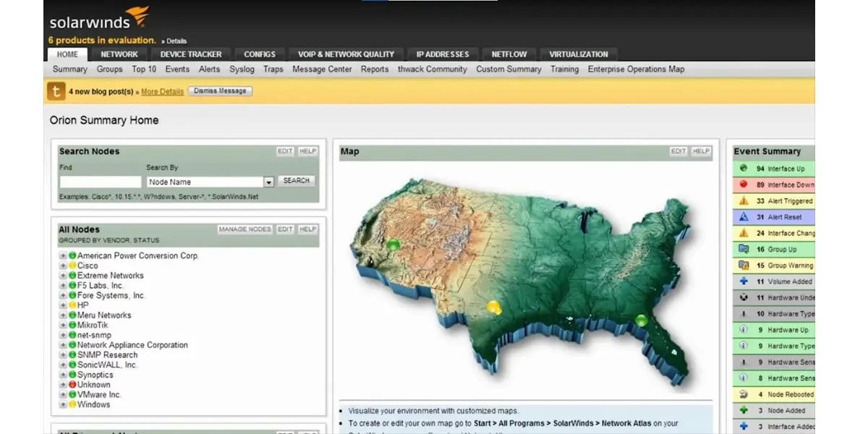The width and height of the screenshot is (868, 434).
Task: Click EDIT on the All Nodes panel
Action: 286,229
